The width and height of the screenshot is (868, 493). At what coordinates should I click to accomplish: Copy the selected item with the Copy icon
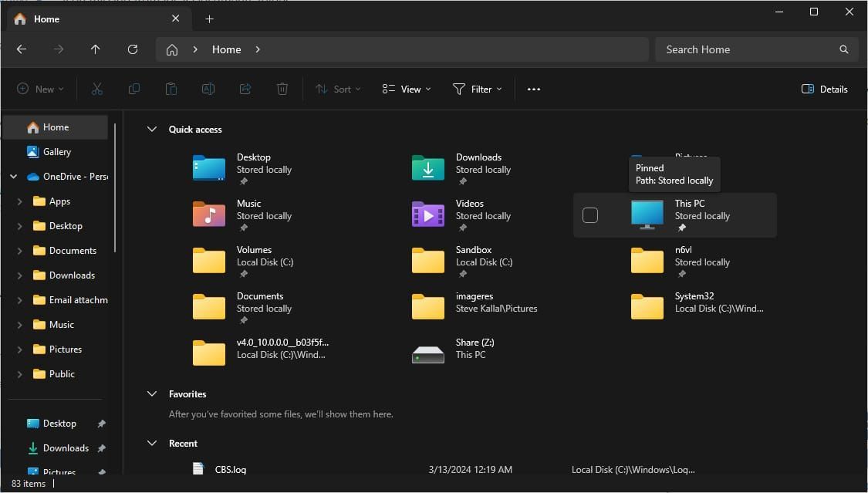point(133,89)
